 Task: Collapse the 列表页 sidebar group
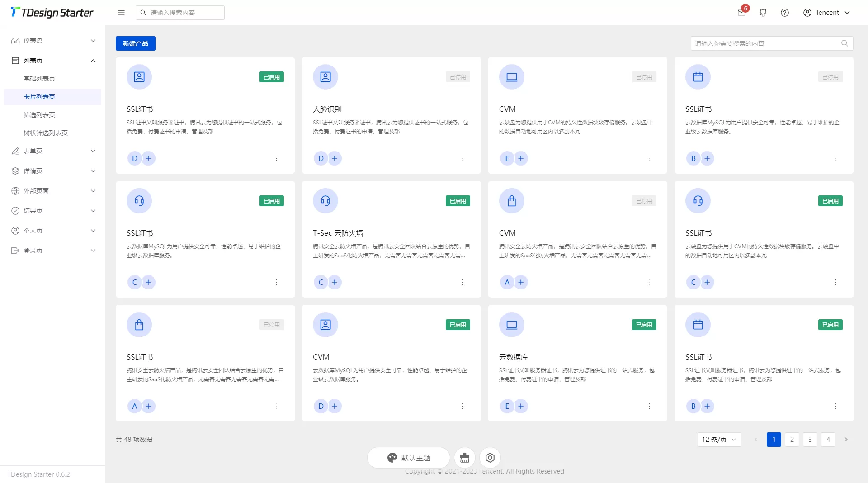pyautogui.click(x=52, y=61)
